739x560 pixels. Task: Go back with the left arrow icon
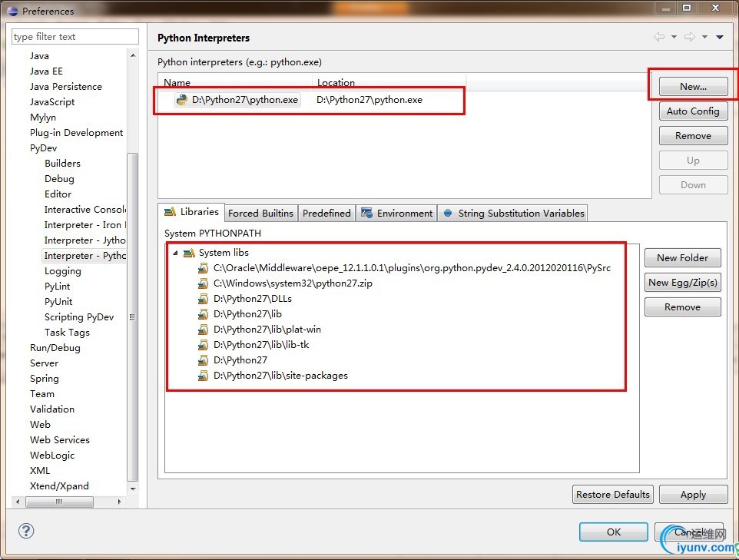659,37
